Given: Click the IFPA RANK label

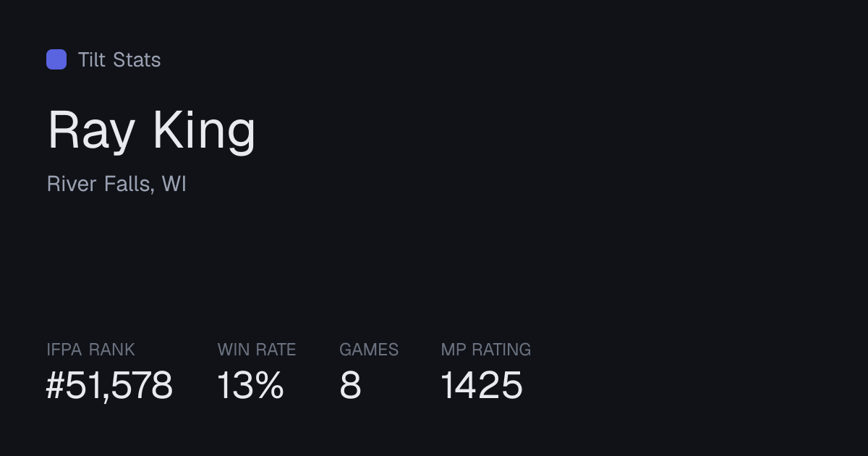Looking at the screenshot, I should (x=90, y=350).
